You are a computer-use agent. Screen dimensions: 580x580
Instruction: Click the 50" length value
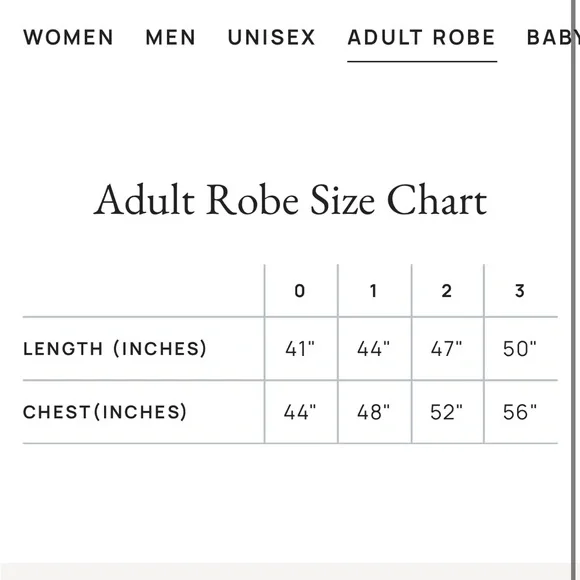pos(520,348)
